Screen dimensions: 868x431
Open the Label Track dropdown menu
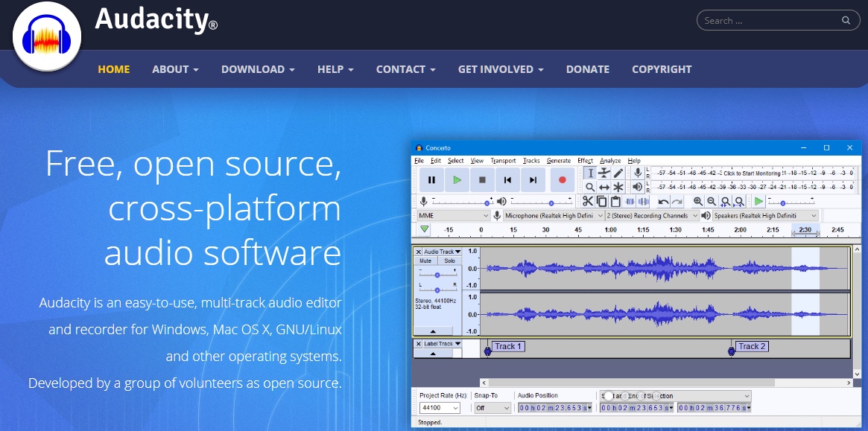(443, 344)
